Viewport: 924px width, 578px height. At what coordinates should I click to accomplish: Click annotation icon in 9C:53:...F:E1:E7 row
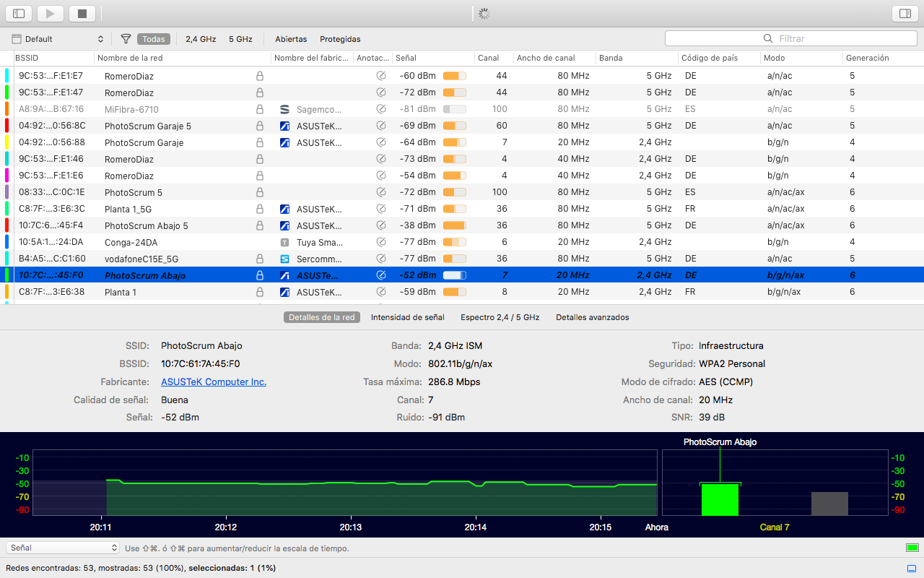(x=381, y=76)
